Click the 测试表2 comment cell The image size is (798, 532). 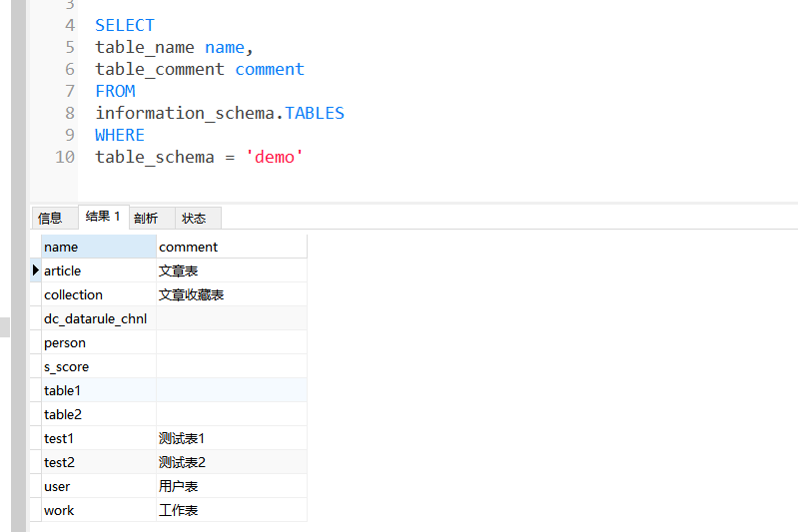point(232,462)
